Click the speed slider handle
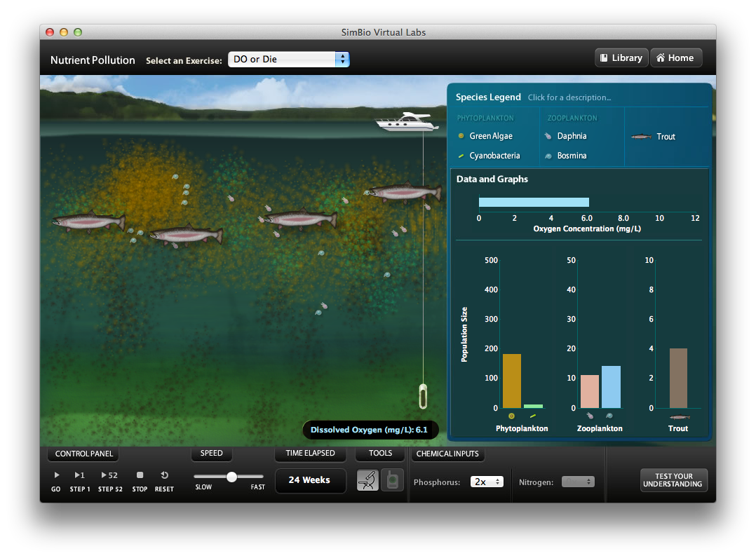Image resolution: width=756 pixels, height=558 pixels. (231, 477)
